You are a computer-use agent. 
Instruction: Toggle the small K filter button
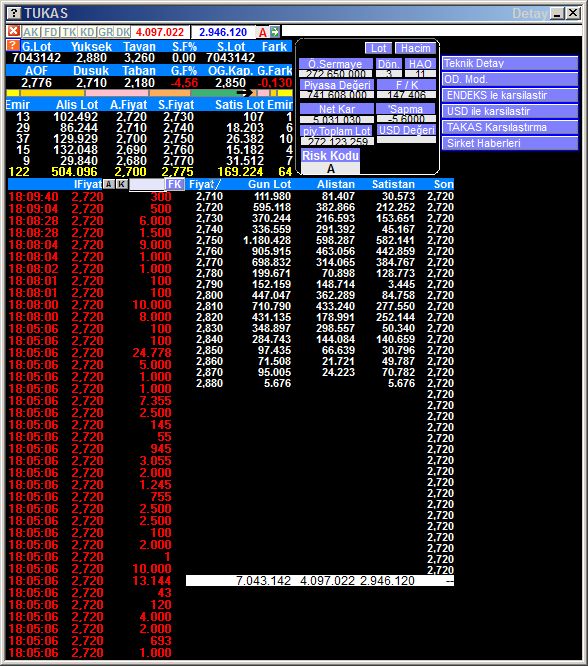coord(122,184)
